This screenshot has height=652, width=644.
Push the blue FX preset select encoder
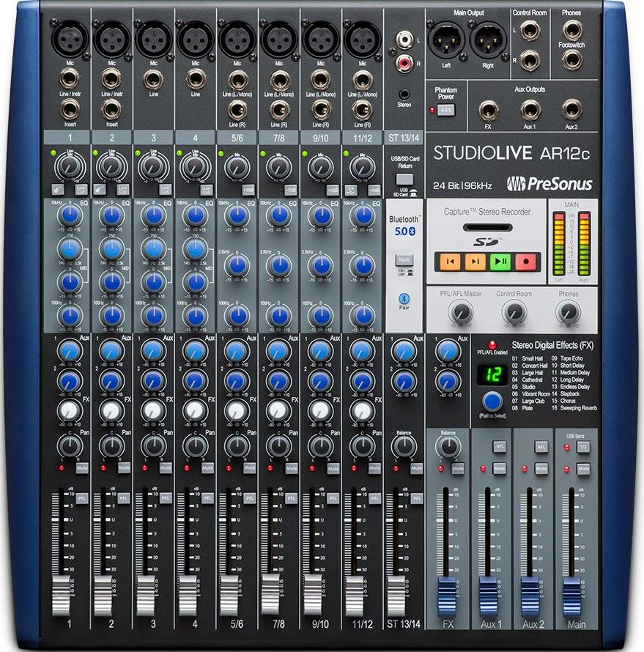(492, 401)
